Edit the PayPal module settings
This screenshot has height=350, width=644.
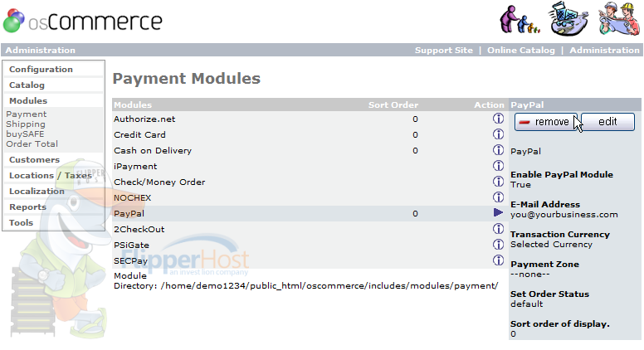tap(607, 122)
